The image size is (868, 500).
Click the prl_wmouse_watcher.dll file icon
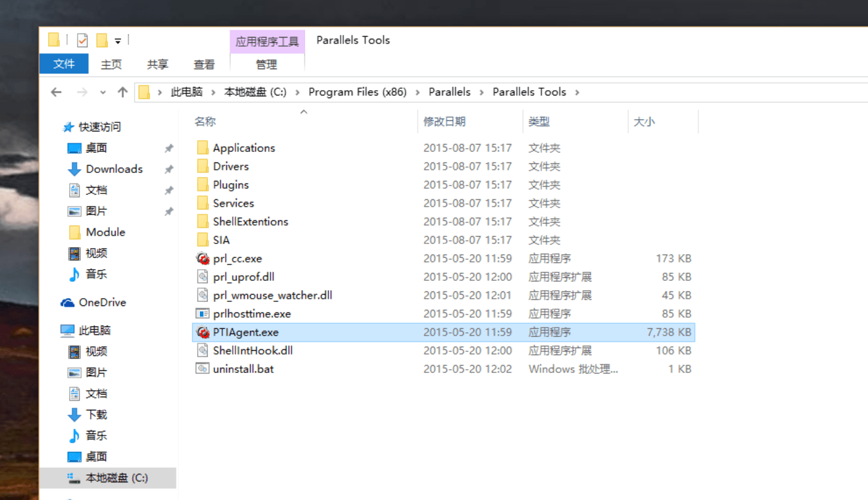[203, 295]
